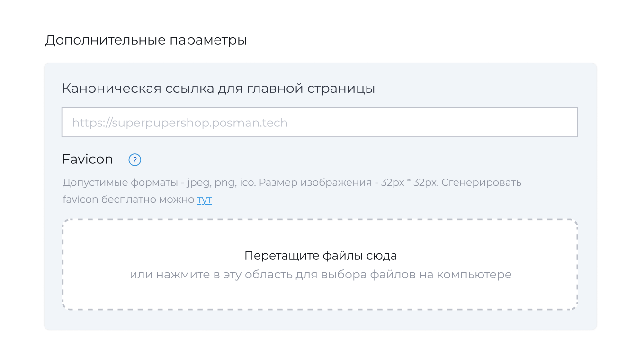This screenshot has height=358, width=644.
Task: Click "favicon бесплатно можно" text line
Action: (129, 200)
